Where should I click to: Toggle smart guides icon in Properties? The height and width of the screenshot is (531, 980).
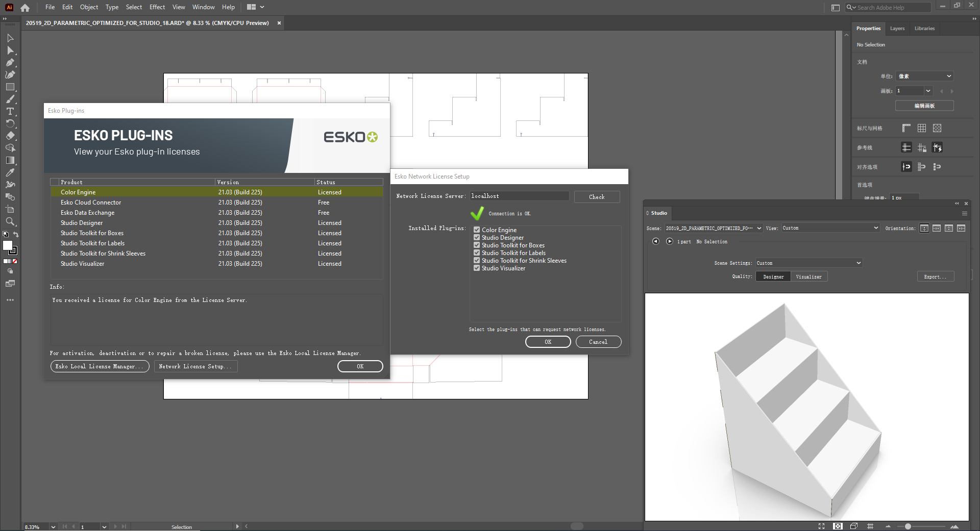[x=937, y=147]
